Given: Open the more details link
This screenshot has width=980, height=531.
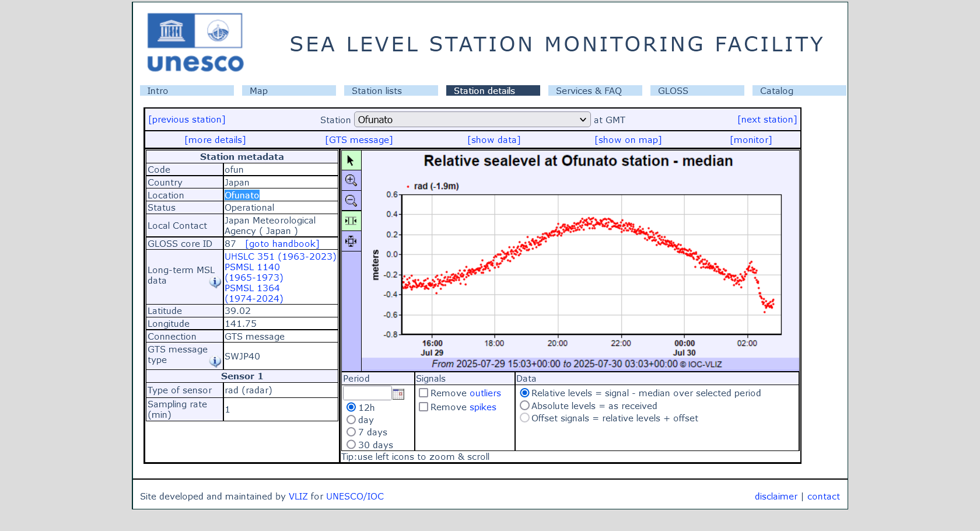Looking at the screenshot, I should (x=215, y=140).
